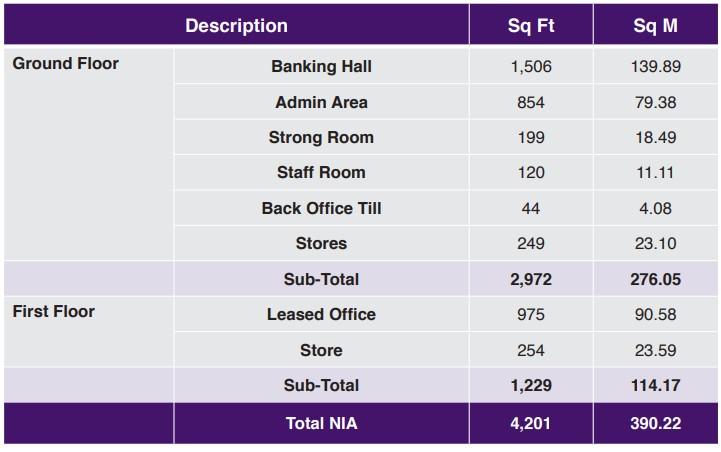Screen dimensions: 721x452
Task: Select the 79.38 square metre value
Action: (655, 102)
